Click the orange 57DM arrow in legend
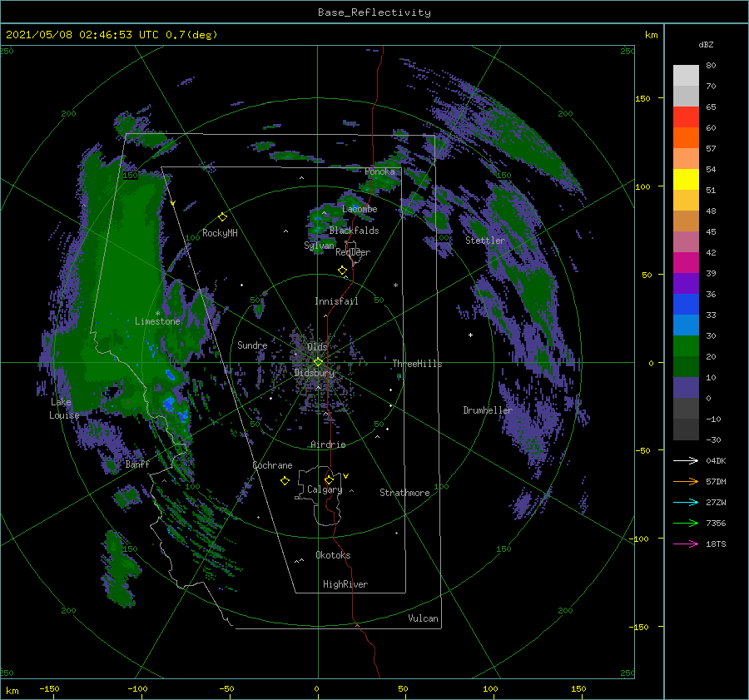Image resolution: width=749 pixels, height=700 pixels. [x=686, y=482]
